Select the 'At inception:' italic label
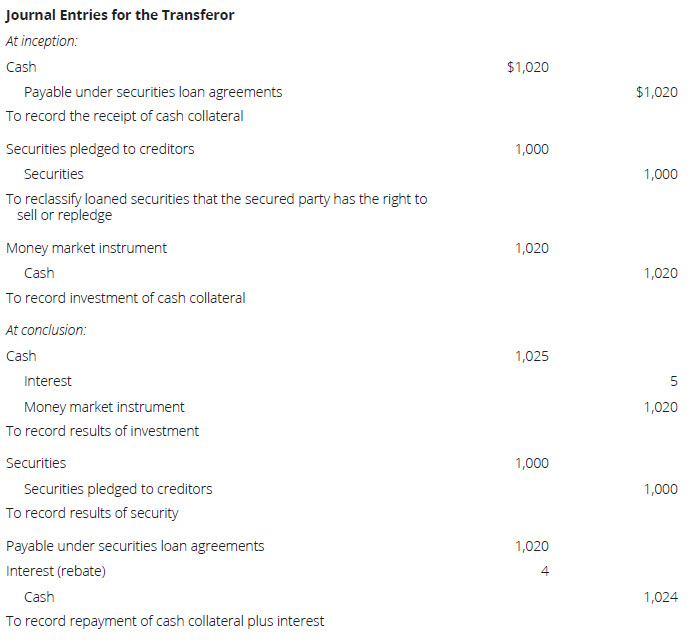 pos(41,42)
